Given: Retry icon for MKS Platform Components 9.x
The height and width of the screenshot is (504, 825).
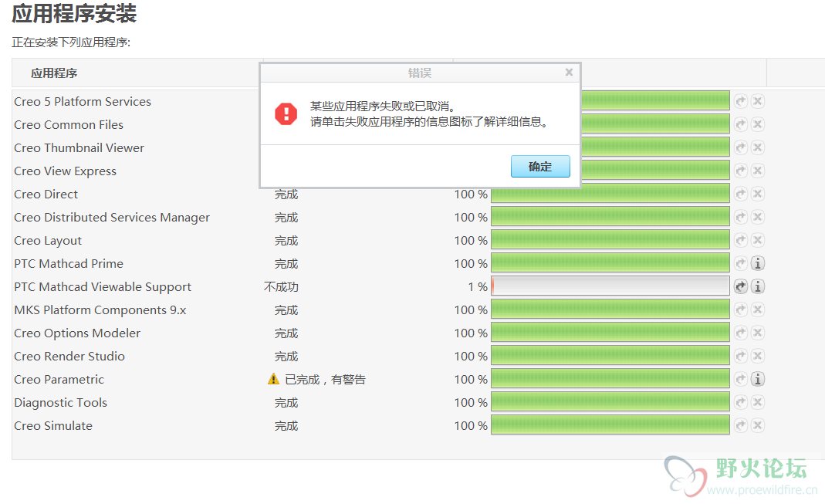Looking at the screenshot, I should point(741,310).
